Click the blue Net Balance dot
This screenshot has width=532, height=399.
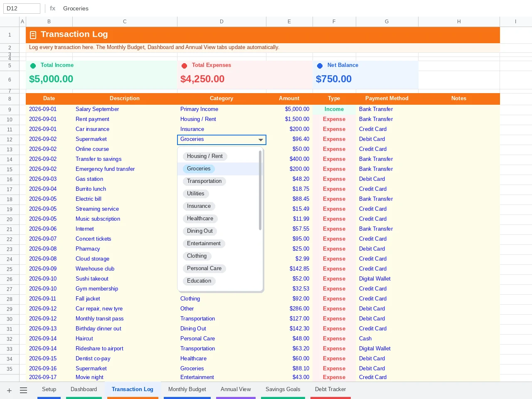click(320, 66)
